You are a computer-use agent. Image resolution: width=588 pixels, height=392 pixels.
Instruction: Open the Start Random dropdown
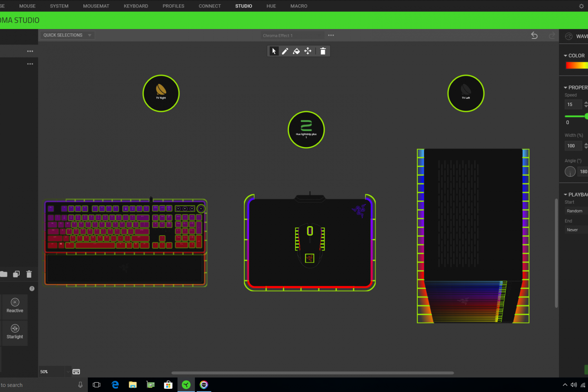[576, 211]
